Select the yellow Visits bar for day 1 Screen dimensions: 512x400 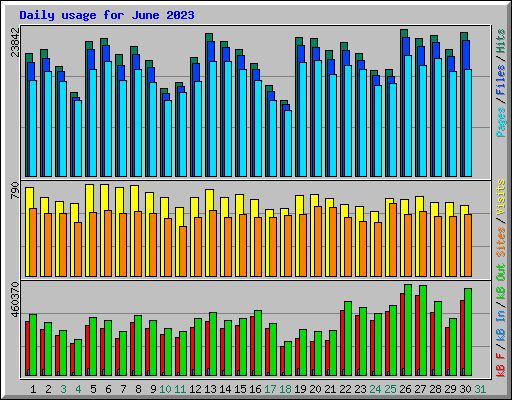29,232
